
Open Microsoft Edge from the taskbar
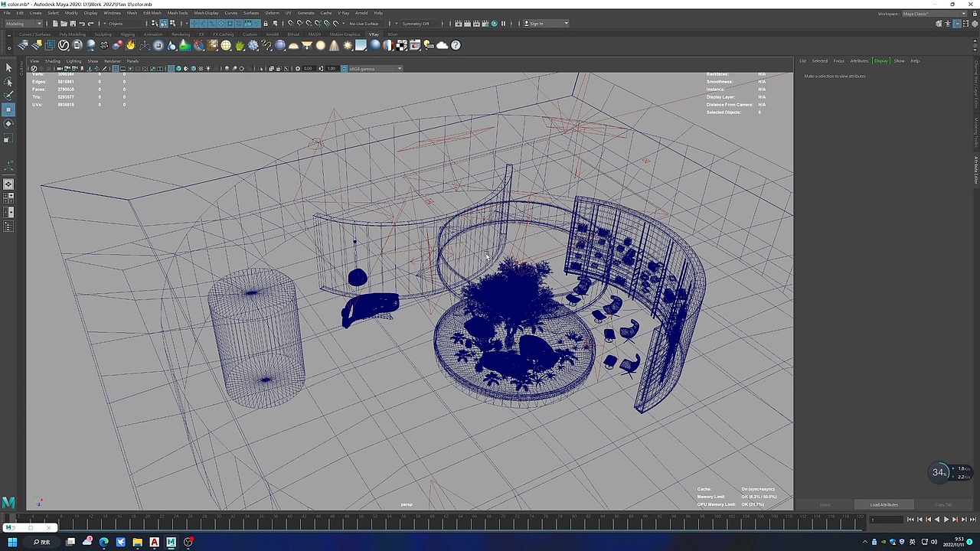pyautogui.click(x=104, y=543)
